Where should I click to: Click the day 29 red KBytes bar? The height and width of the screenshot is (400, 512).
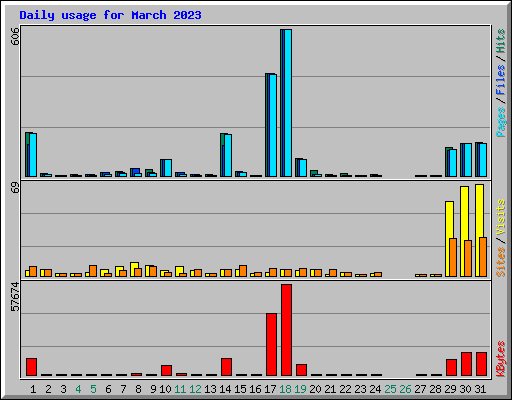point(451,367)
